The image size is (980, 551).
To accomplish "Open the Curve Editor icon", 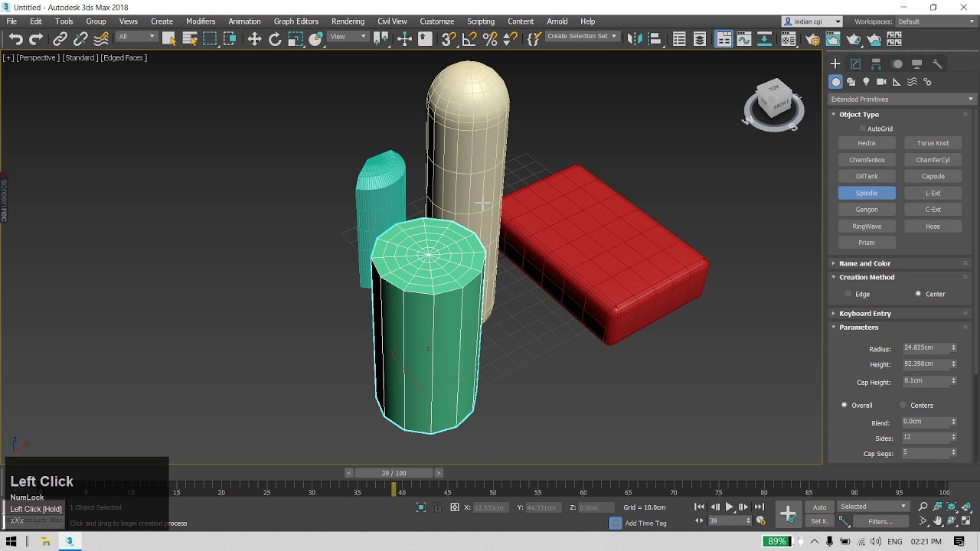I will pyautogui.click(x=744, y=39).
